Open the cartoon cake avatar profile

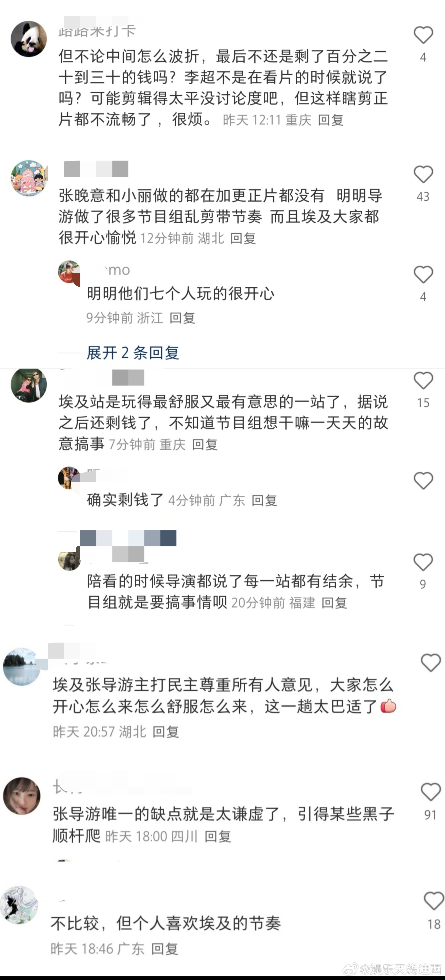click(x=29, y=178)
